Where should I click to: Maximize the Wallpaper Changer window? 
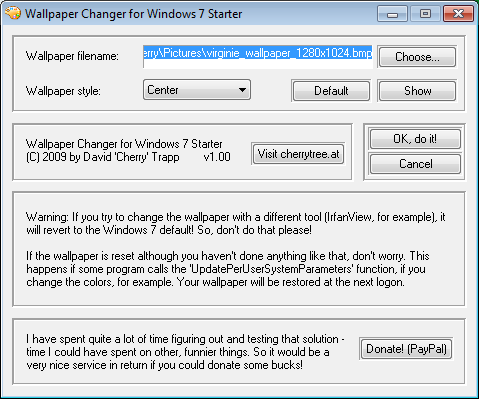tap(425, 14)
